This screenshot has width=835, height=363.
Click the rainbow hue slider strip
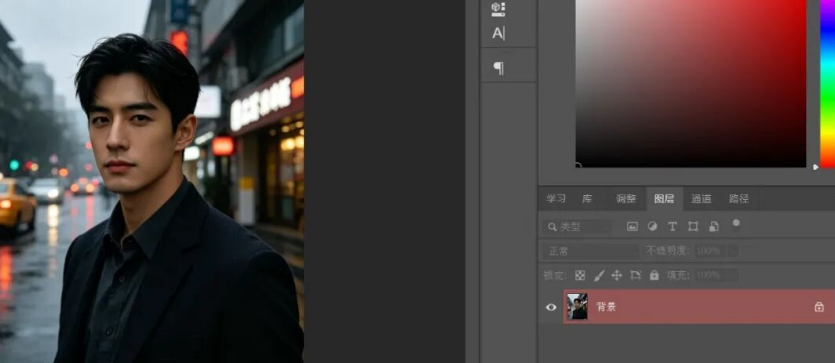[x=827, y=84]
